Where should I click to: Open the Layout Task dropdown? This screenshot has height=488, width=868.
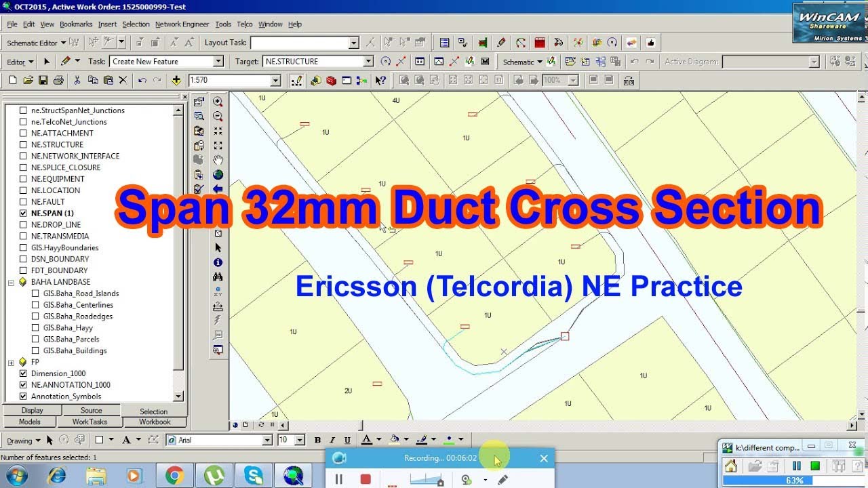pos(353,43)
